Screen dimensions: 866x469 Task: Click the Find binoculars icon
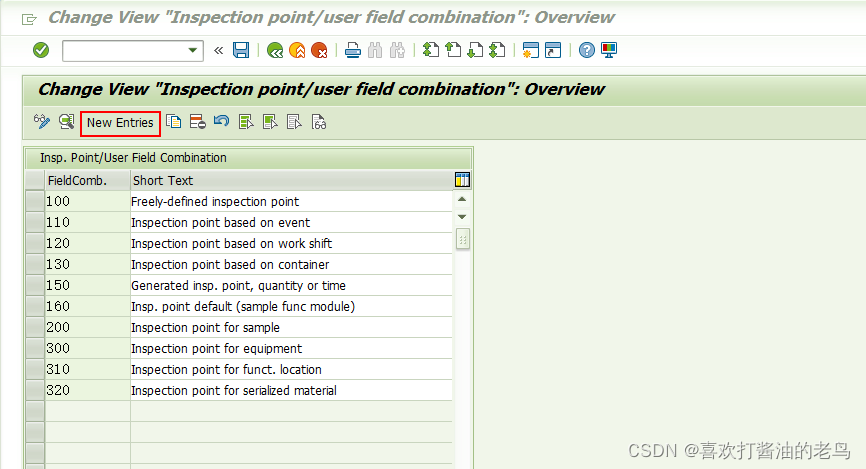pos(375,50)
